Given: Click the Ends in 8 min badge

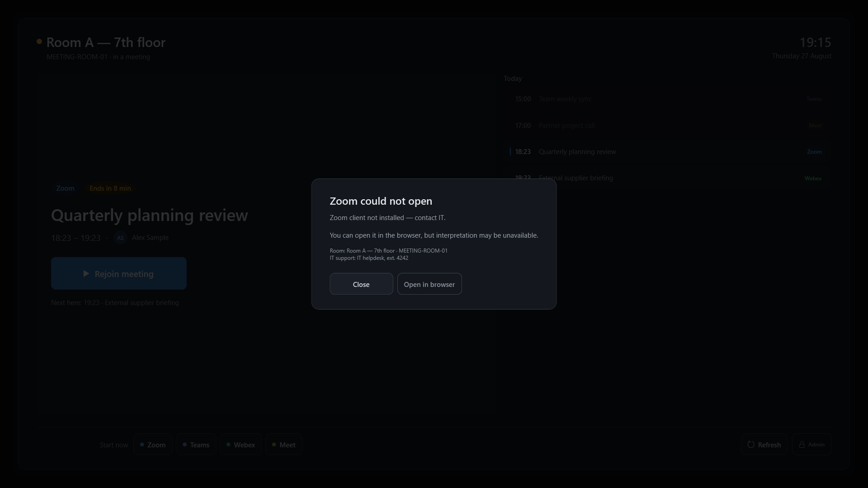Looking at the screenshot, I should click(x=110, y=188).
